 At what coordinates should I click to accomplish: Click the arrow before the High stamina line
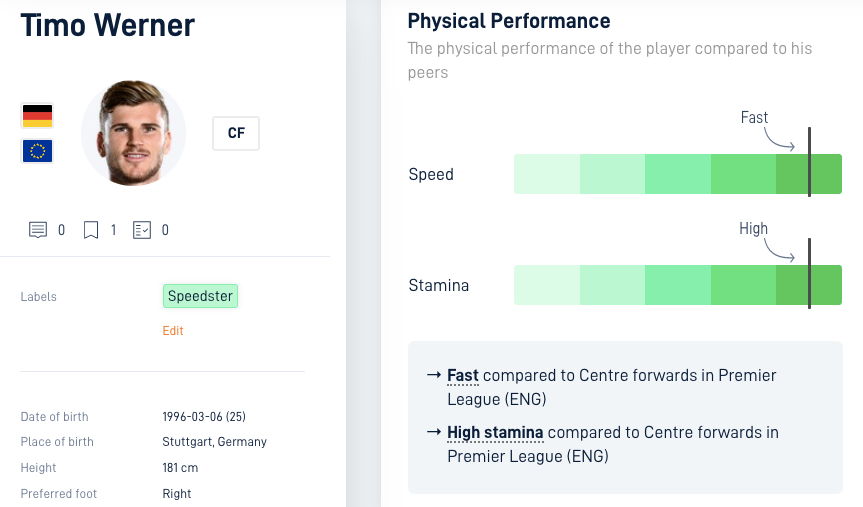[434, 432]
